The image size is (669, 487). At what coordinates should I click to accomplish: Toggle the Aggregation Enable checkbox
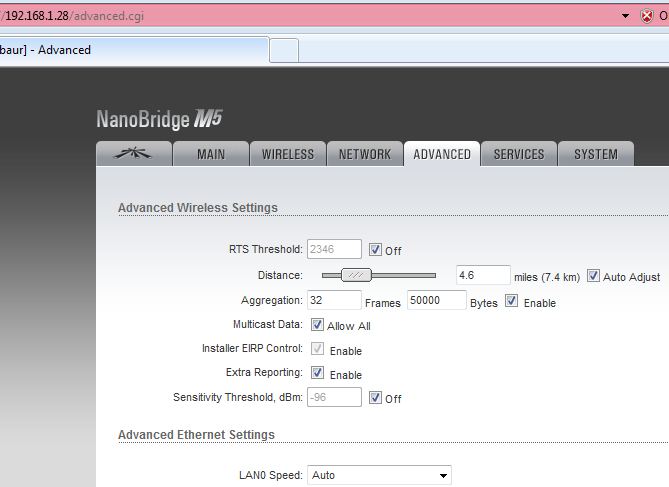pos(512,301)
